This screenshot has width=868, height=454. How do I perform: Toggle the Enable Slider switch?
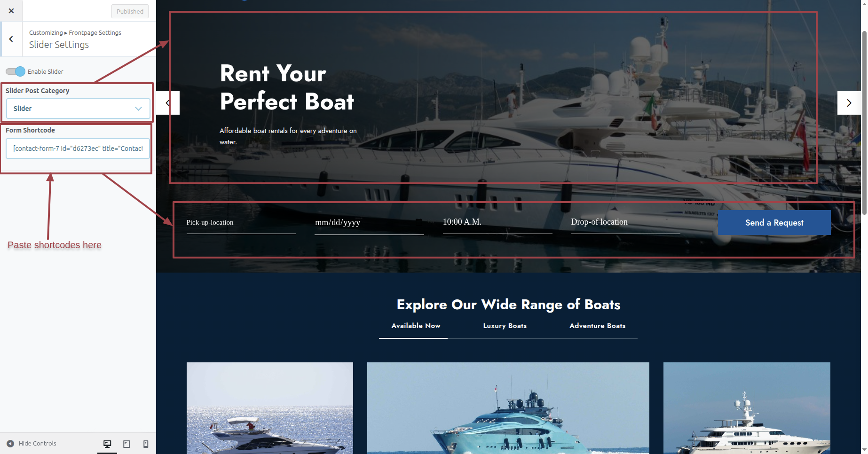pos(15,71)
